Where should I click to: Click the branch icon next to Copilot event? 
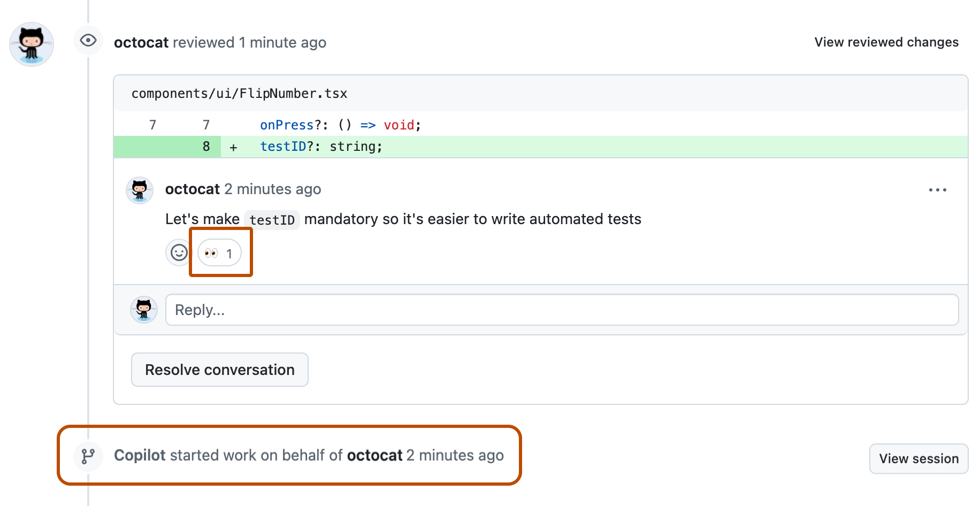[x=88, y=456]
